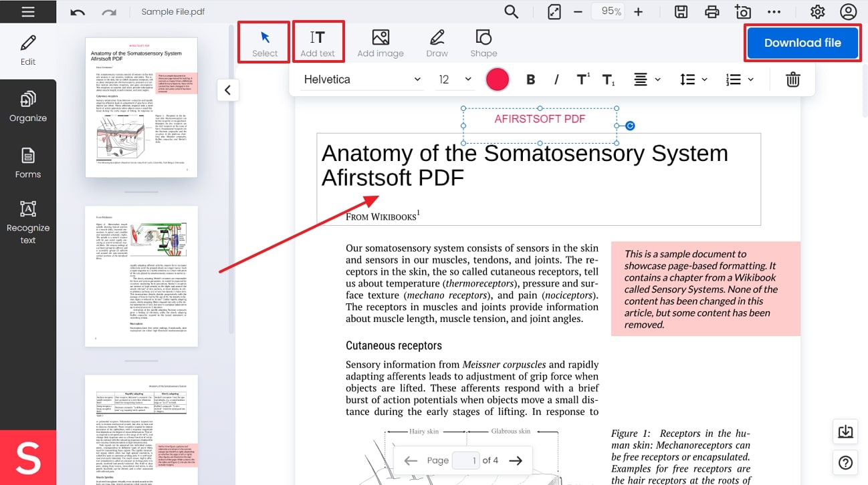Click the Cutaneous receptors heading

tap(394, 345)
